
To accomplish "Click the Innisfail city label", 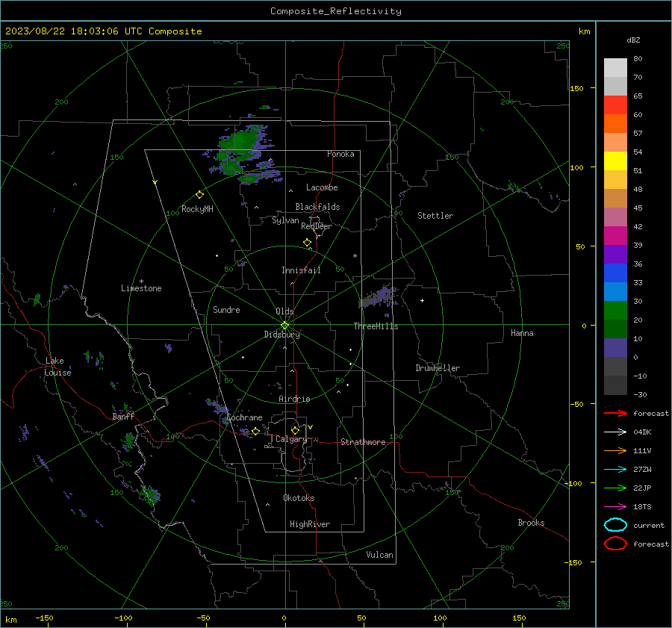I will pos(301,270).
